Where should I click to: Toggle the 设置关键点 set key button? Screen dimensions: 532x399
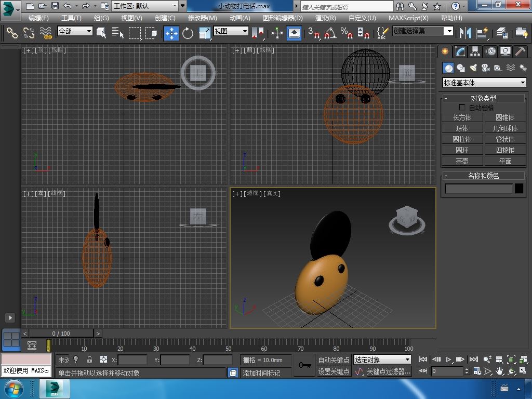point(334,371)
